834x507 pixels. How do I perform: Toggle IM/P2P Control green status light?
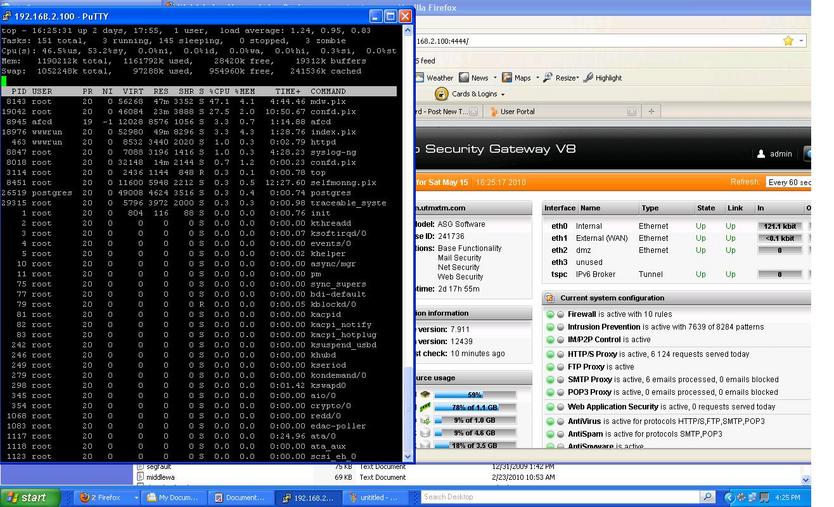551,340
